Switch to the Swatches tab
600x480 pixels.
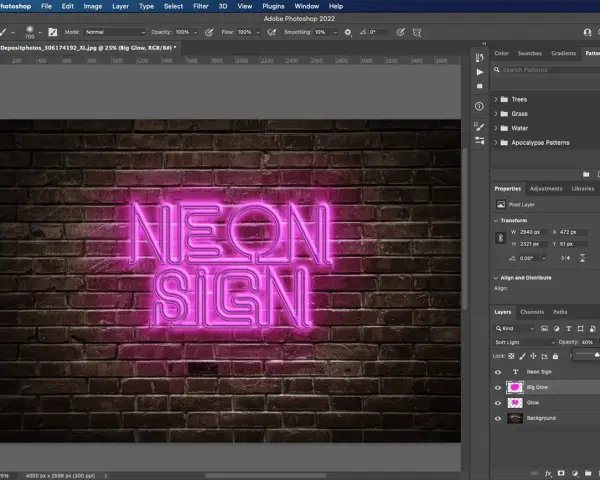coord(530,53)
